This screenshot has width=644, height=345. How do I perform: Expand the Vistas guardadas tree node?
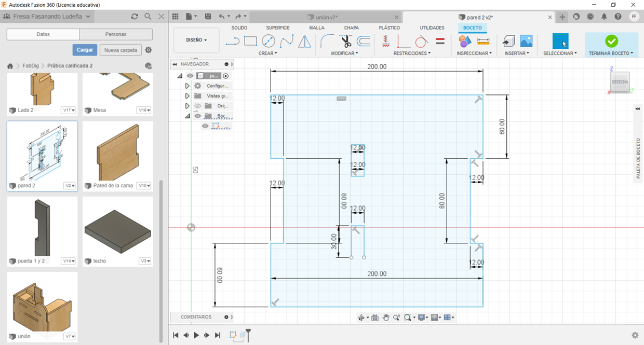[x=187, y=96]
